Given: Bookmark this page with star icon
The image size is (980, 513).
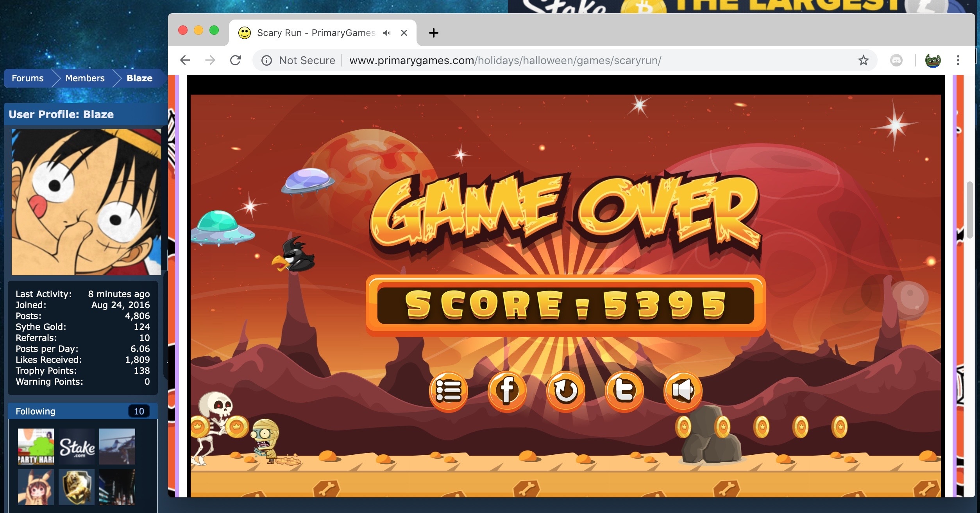Looking at the screenshot, I should coord(864,60).
